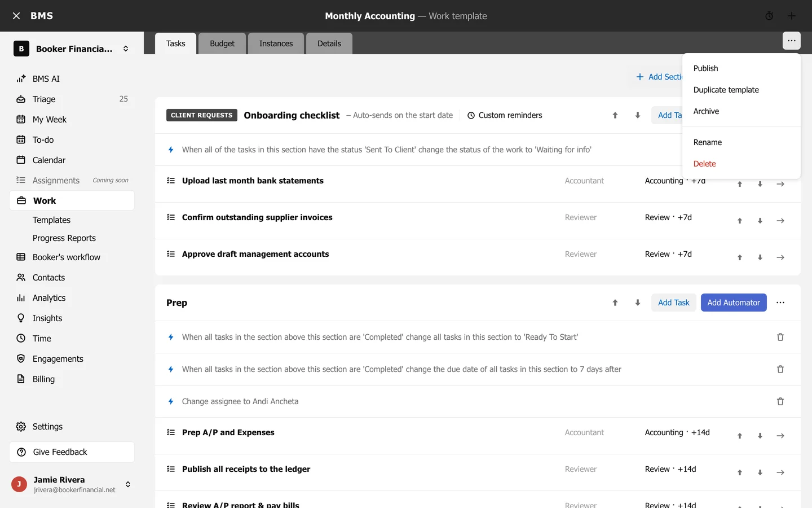This screenshot has width=812, height=508.
Task: Choose Publish from the menu
Action: click(x=742, y=68)
